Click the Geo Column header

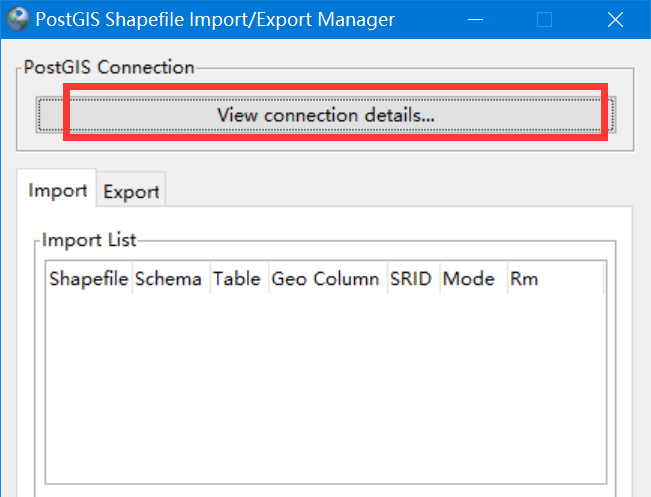point(325,279)
